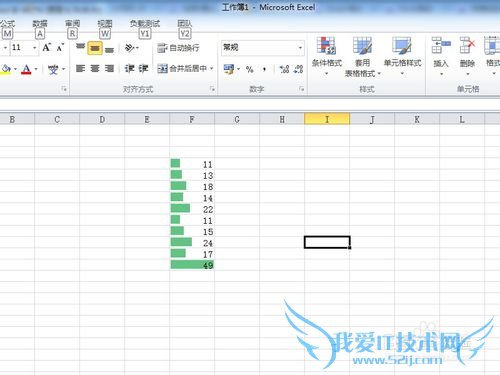Select the highlighted column I header
The width and height of the screenshot is (500, 375).
coord(327,119)
